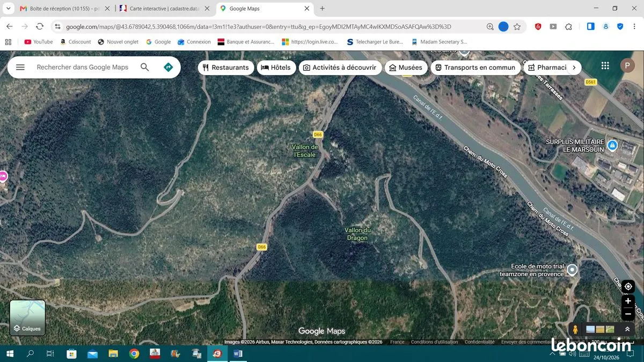Open the Google account avatar 'P'
Image resolution: width=644 pixels, height=362 pixels.
click(627, 65)
